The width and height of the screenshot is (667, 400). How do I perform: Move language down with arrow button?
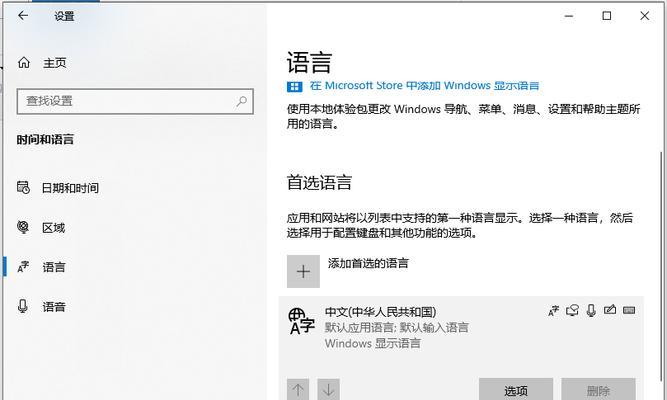pyautogui.click(x=328, y=389)
